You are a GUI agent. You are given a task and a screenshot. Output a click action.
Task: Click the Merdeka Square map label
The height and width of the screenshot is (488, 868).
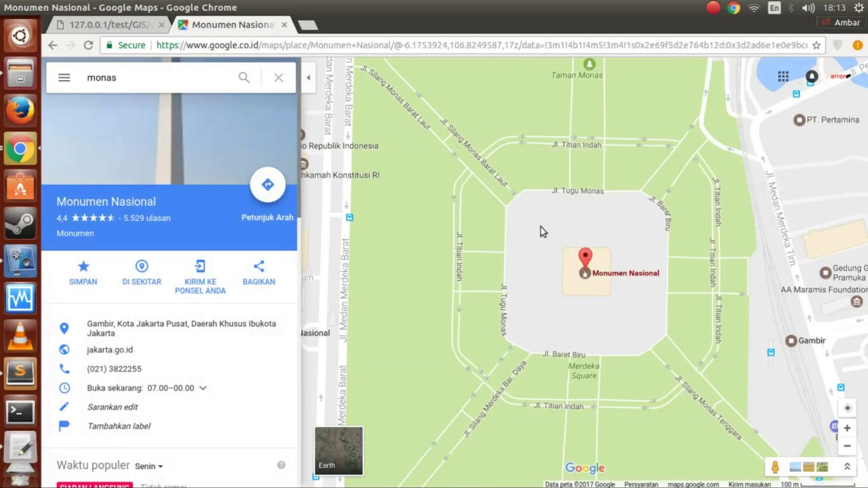point(584,370)
